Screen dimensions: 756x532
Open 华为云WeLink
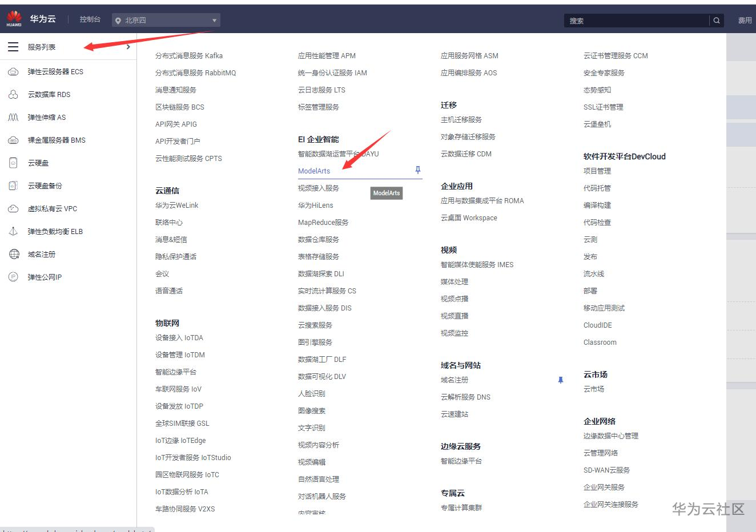(x=177, y=205)
